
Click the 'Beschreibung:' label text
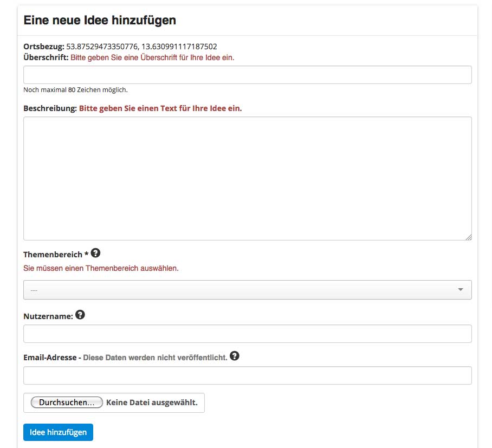point(50,108)
